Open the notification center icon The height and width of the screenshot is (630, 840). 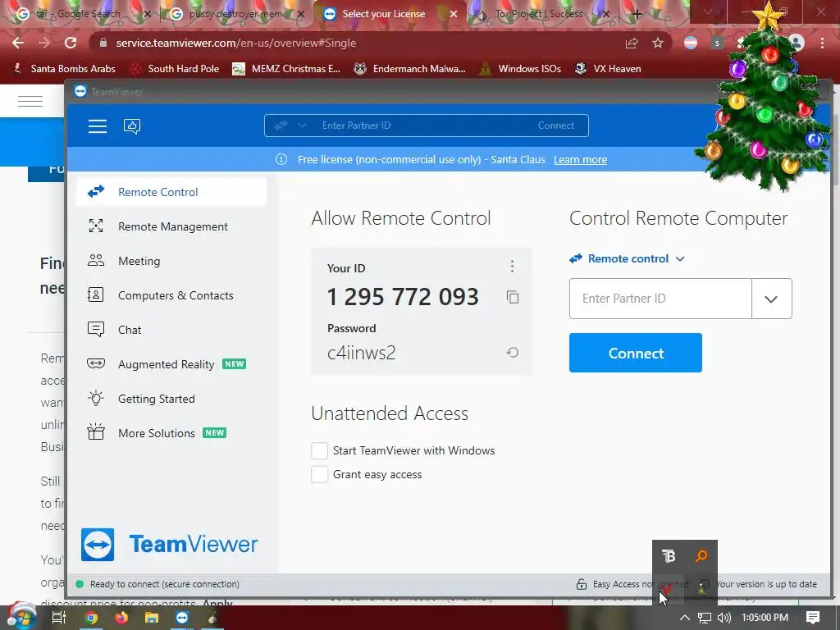(813, 618)
